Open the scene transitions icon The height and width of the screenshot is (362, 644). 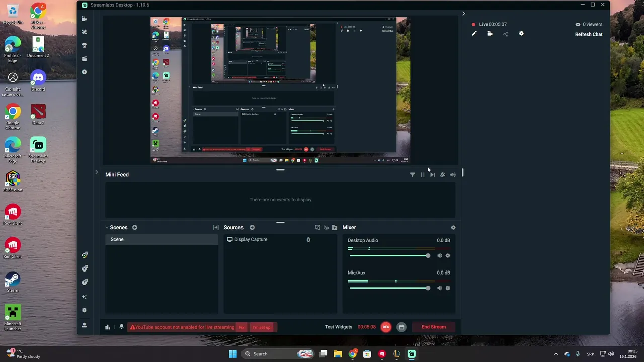pos(216,227)
